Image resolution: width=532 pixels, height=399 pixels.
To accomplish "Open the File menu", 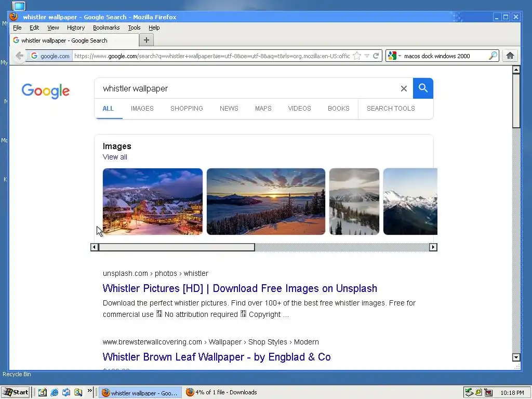I will coord(17,28).
